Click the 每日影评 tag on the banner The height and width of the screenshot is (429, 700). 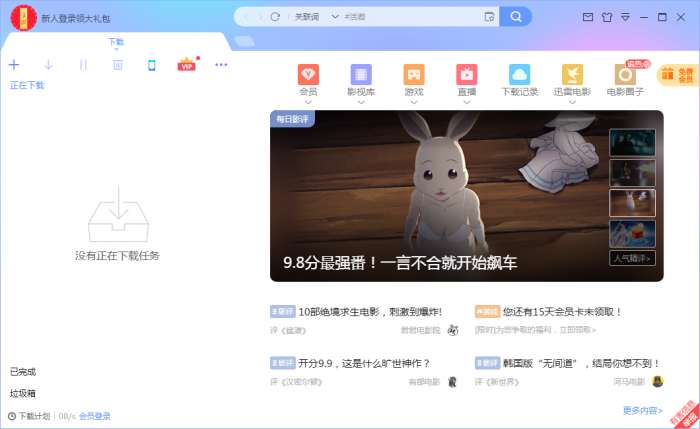292,119
